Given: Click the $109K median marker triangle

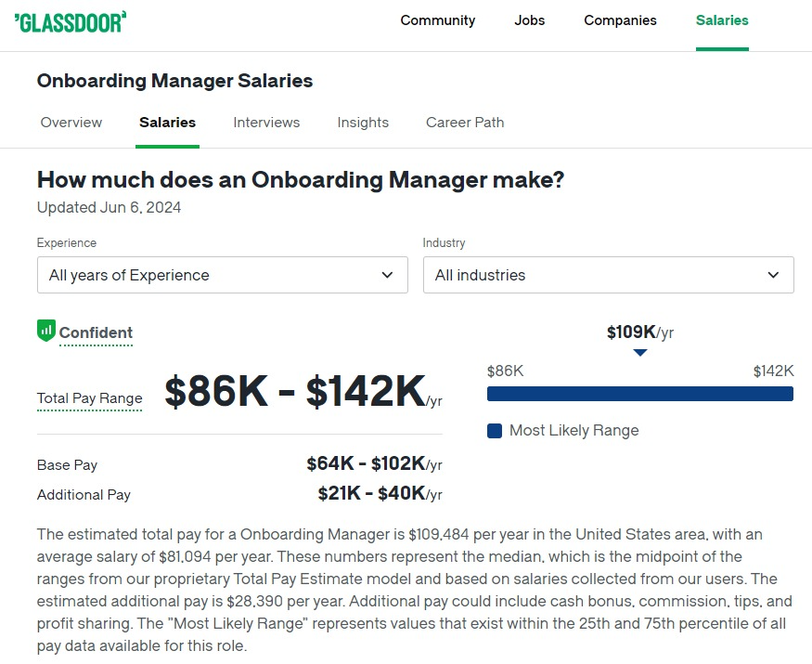Looking at the screenshot, I should 639,353.
